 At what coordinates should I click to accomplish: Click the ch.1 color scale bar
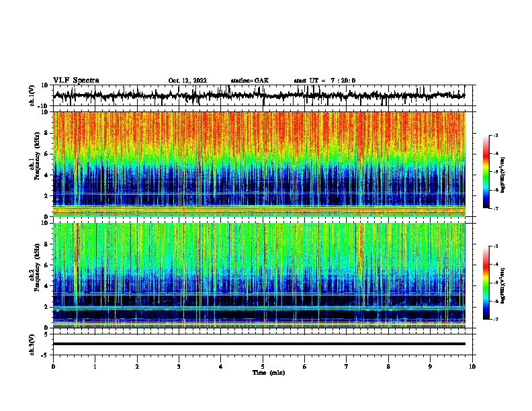486,172
